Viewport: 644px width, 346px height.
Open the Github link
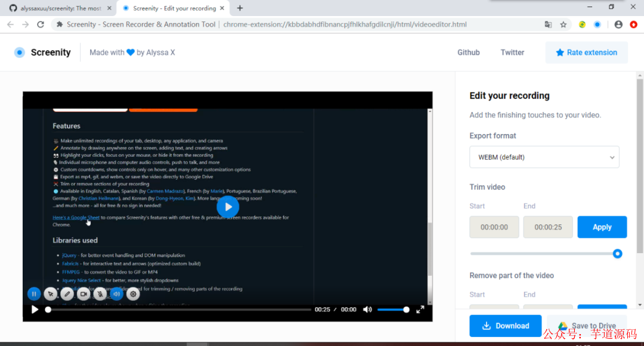469,52
